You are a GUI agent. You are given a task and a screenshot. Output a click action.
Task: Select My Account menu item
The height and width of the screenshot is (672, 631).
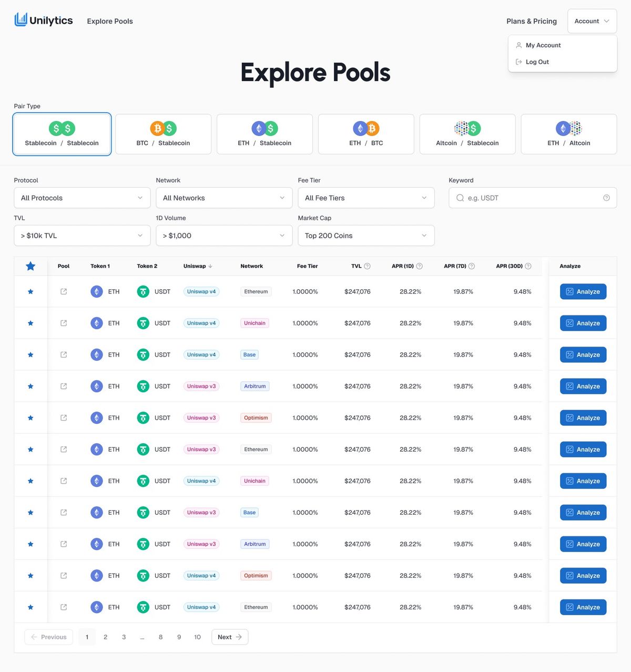[x=562, y=45]
